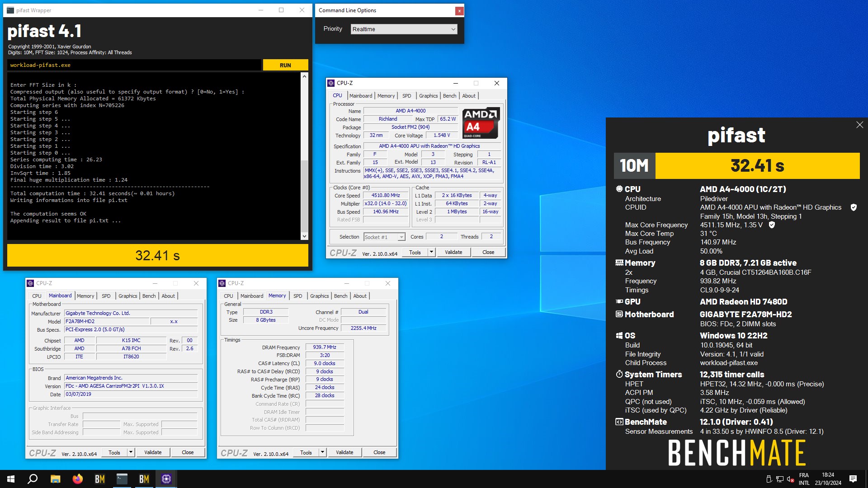
Task: Click the pifast console scrollbar down arrow
Action: click(x=304, y=236)
